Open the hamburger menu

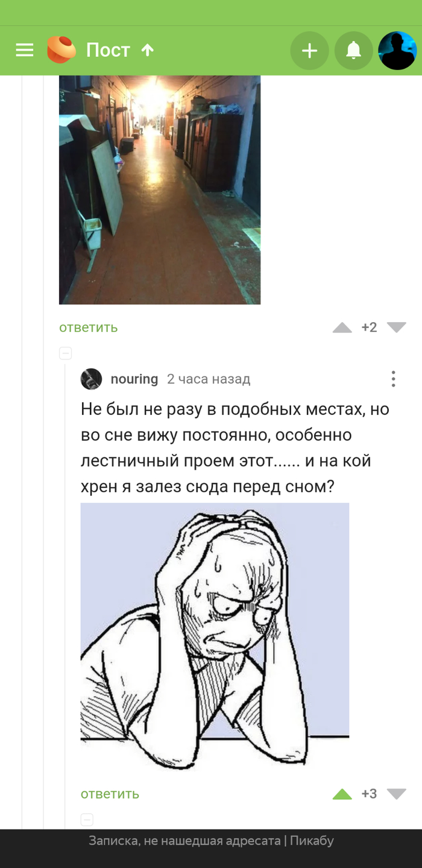pyautogui.click(x=25, y=50)
